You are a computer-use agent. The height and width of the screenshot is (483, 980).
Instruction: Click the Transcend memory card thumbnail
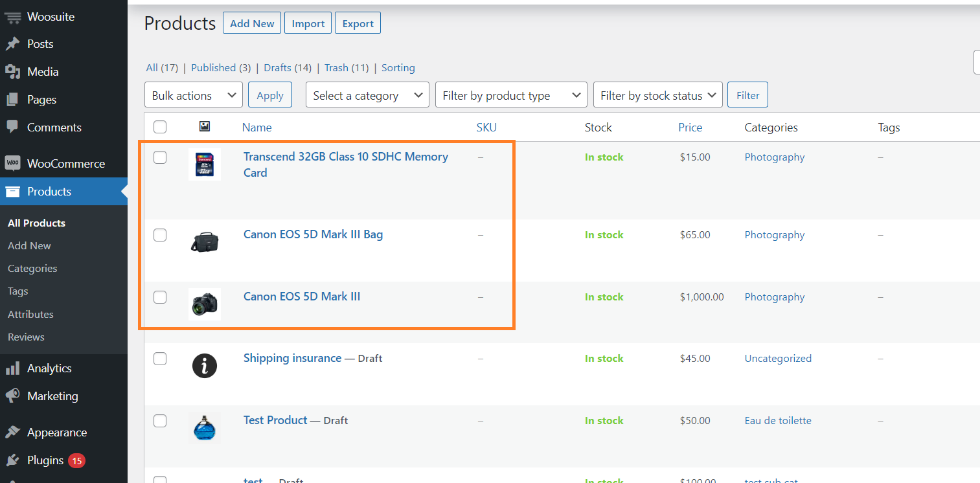pyautogui.click(x=205, y=164)
